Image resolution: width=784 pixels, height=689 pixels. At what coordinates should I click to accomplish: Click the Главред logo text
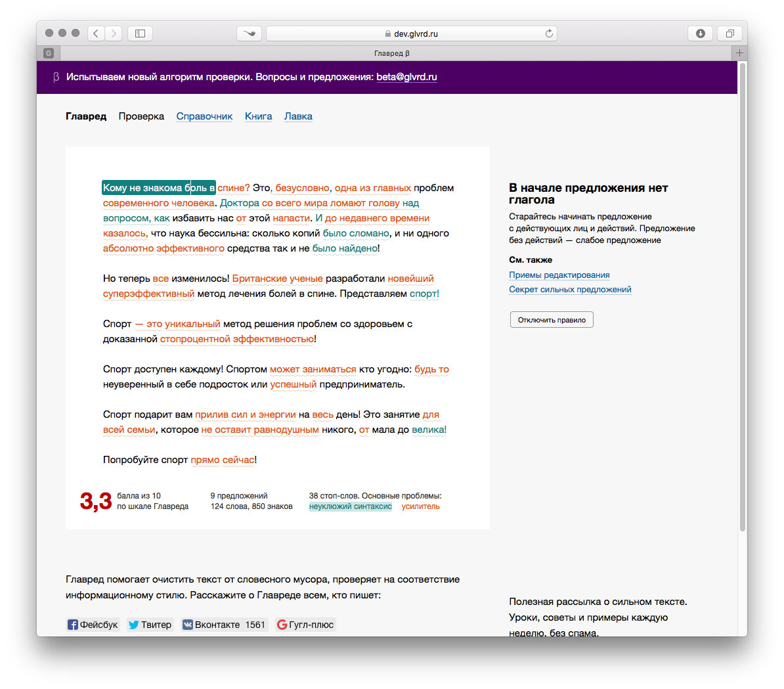[86, 116]
